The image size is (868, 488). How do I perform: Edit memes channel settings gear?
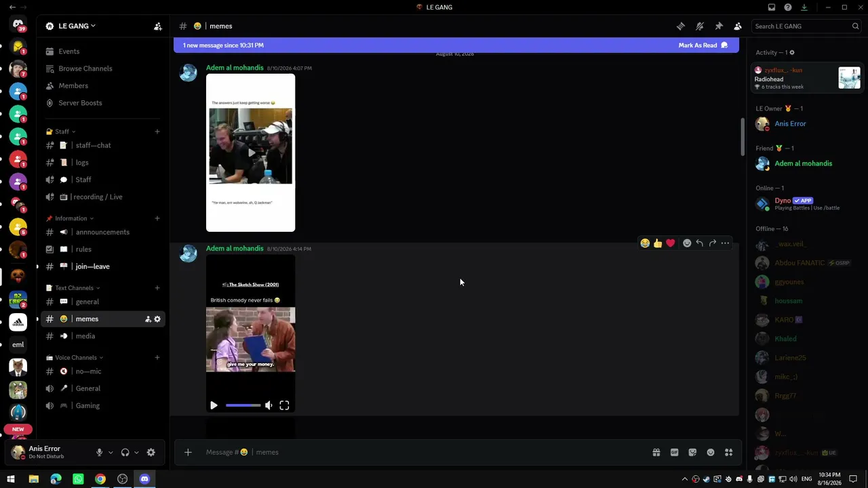coord(157,319)
